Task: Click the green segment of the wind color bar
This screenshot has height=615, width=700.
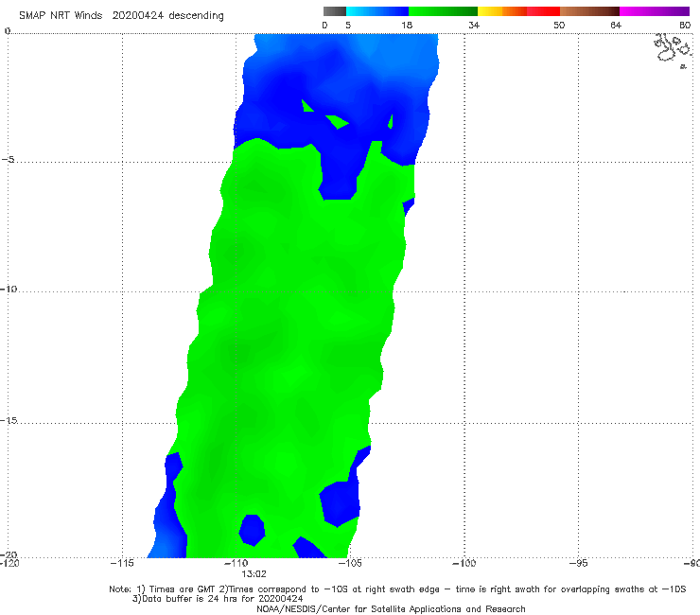Action: (x=443, y=11)
